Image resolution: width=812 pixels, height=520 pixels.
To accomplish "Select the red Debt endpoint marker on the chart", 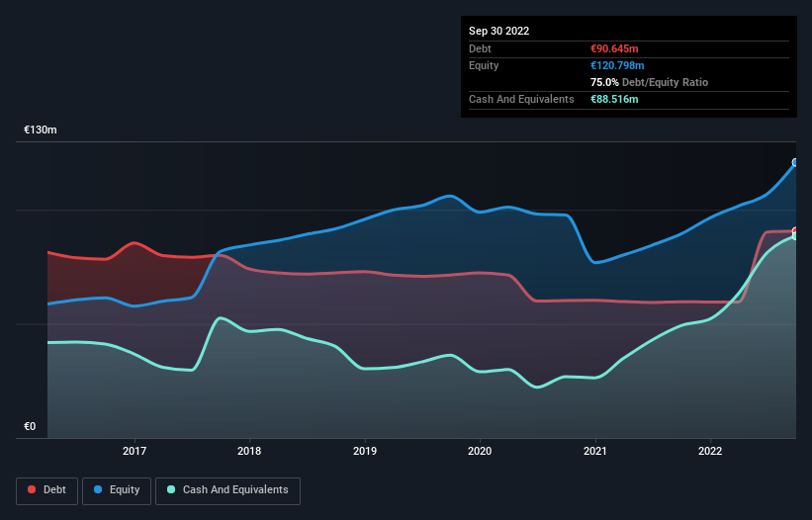I will coord(795,230).
